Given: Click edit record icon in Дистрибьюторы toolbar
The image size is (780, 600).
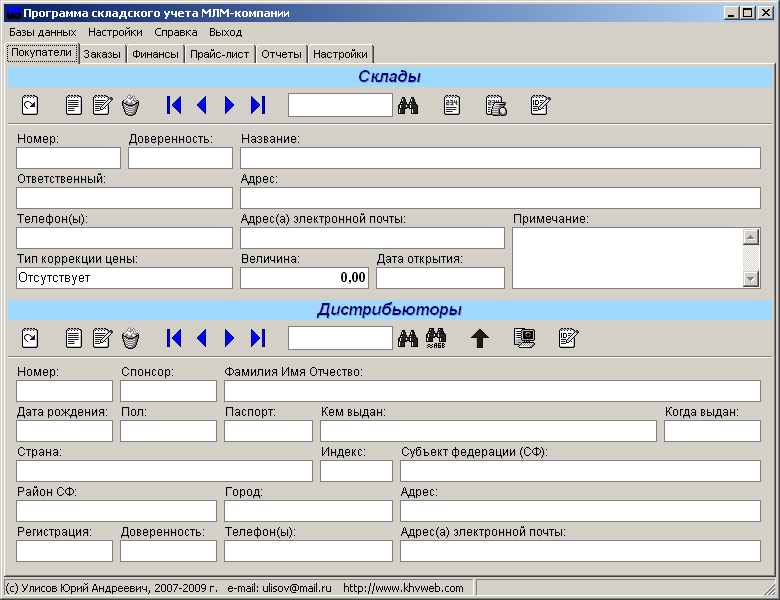Looking at the screenshot, I should click(102, 338).
